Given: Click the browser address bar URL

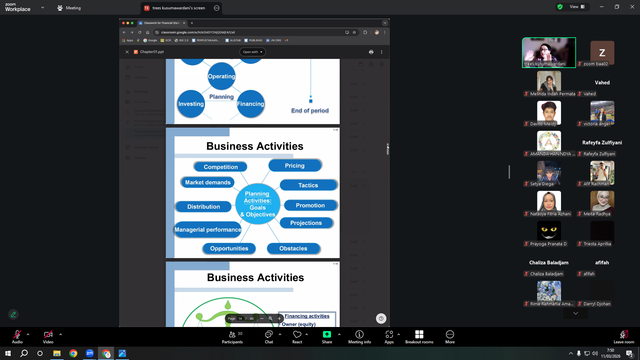Looking at the screenshot, I should 198,32.
